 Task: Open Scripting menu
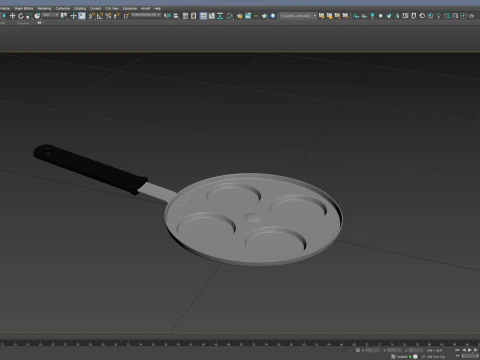(x=80, y=8)
